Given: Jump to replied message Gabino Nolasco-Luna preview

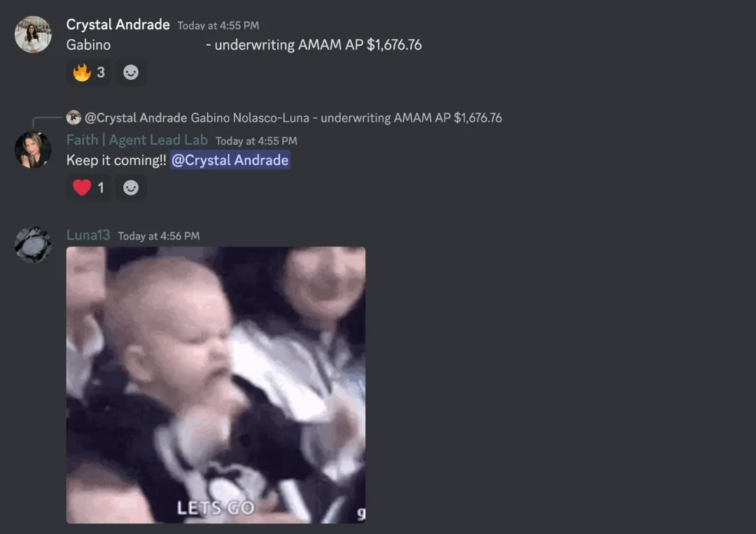Looking at the screenshot, I should click(x=346, y=118).
